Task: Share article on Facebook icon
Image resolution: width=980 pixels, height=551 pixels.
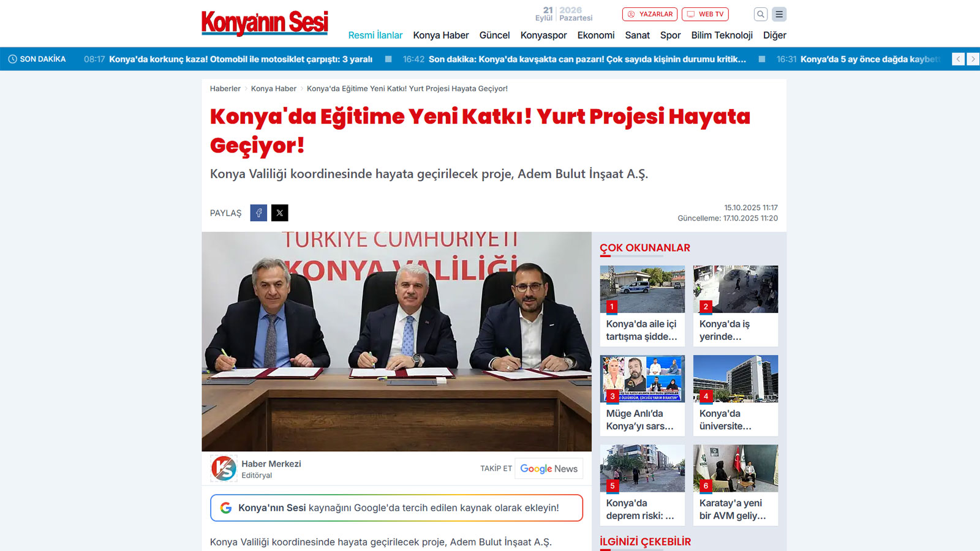Action: (x=258, y=212)
